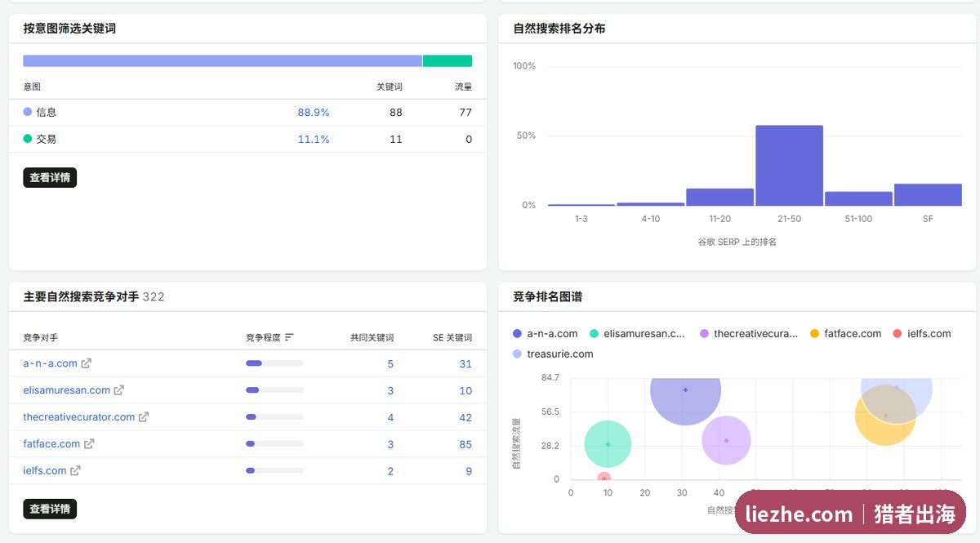Open external link icon next to a-n-a.com
The image size is (980, 543).
tap(87, 363)
